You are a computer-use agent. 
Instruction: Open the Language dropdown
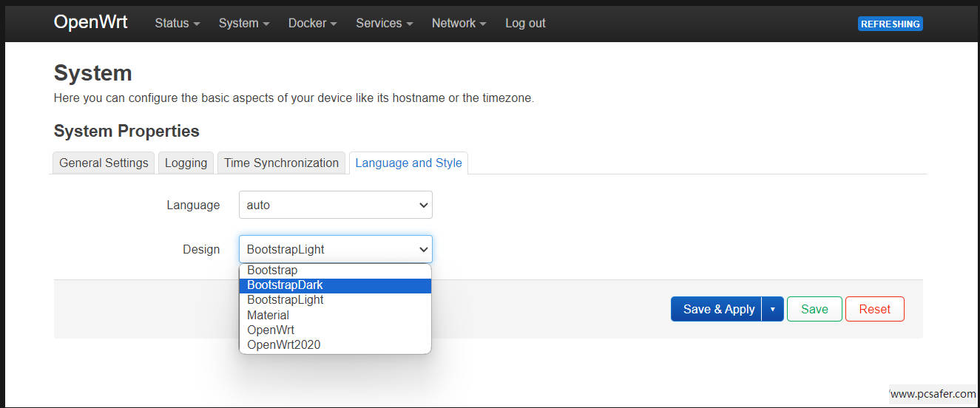tap(335, 205)
